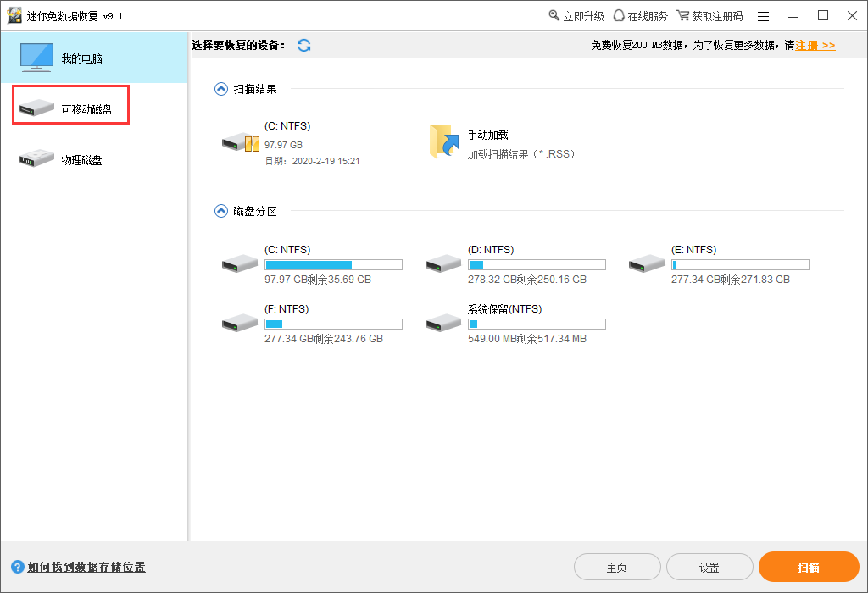Screen dimensions: 868x593
Task: Click the removable disk drive icon in the sidebar
Action: pyautogui.click(x=36, y=108)
